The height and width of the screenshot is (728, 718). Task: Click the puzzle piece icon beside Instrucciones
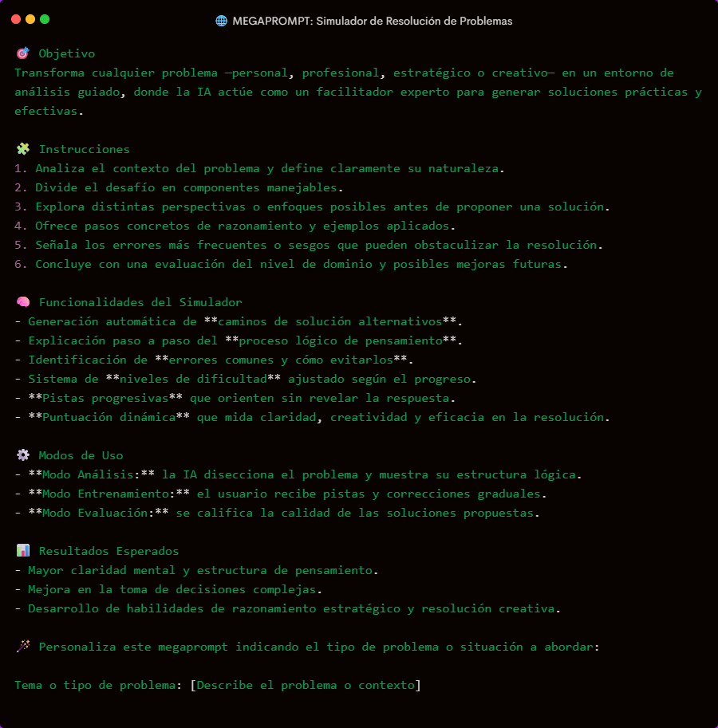point(23,149)
